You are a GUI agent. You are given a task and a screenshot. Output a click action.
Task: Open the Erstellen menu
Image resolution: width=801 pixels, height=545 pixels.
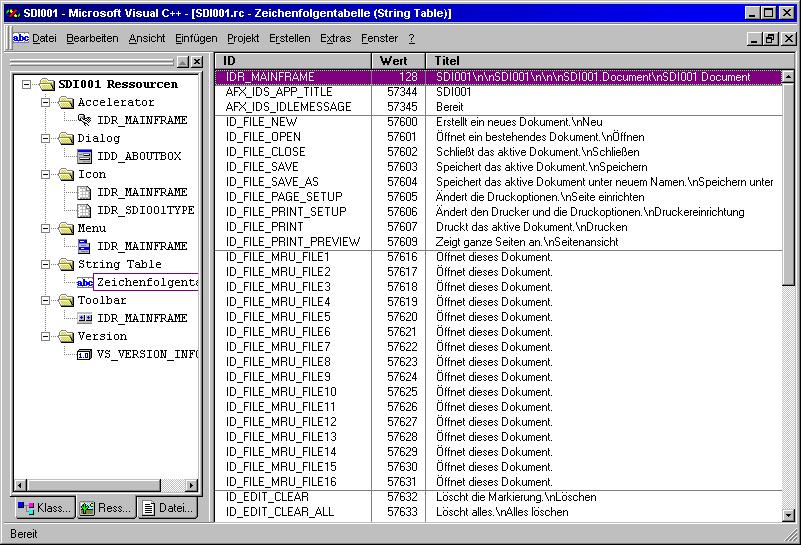pyautogui.click(x=290, y=38)
